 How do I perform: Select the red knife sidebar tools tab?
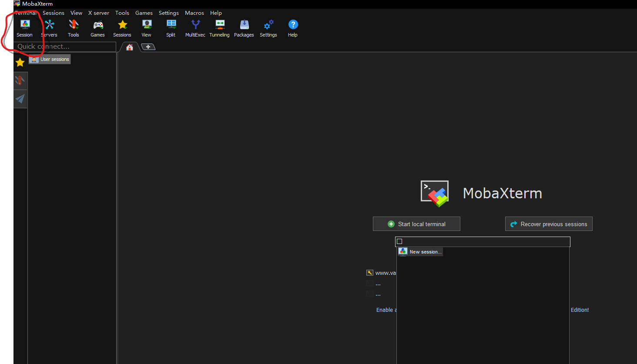coord(20,80)
